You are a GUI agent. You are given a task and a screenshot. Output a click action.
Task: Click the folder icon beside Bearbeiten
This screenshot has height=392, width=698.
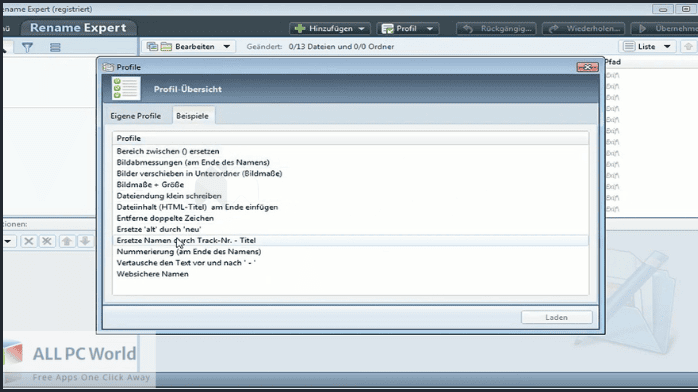coord(166,46)
